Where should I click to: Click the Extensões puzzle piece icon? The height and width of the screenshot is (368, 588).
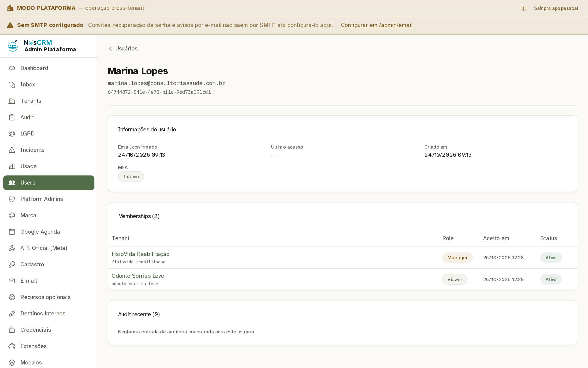[x=12, y=346]
